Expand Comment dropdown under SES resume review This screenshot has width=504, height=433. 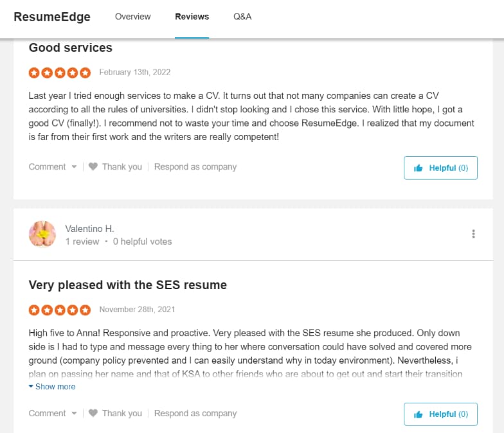click(53, 413)
